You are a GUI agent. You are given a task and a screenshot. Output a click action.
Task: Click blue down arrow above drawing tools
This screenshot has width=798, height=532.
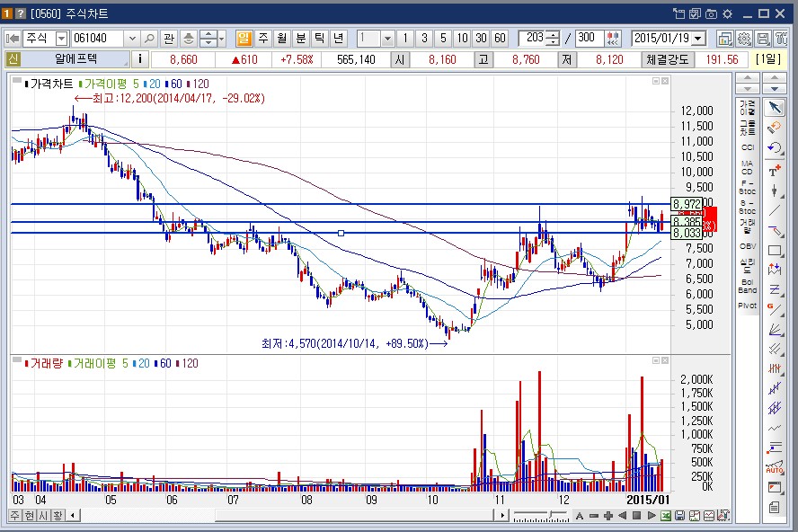point(775,87)
